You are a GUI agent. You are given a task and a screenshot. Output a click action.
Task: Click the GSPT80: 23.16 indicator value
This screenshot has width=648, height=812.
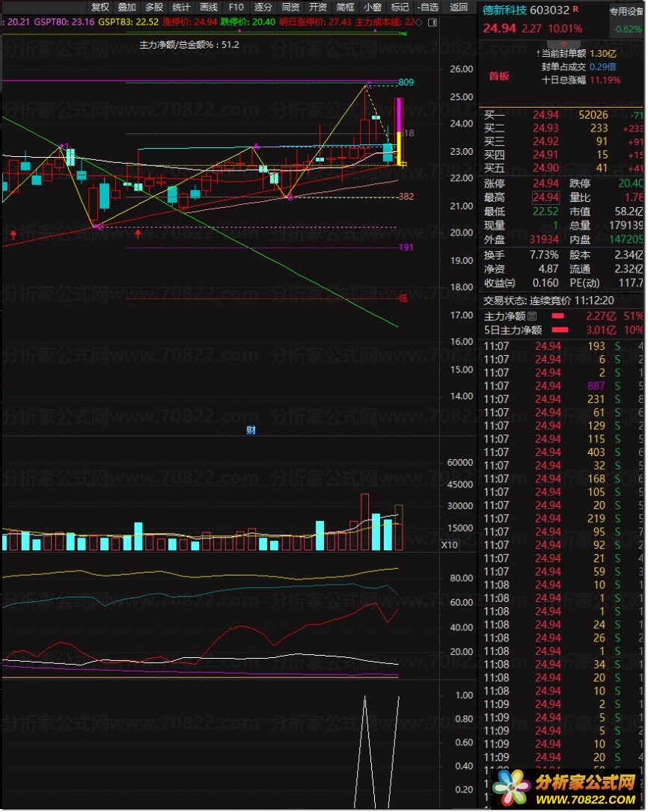coord(64,22)
